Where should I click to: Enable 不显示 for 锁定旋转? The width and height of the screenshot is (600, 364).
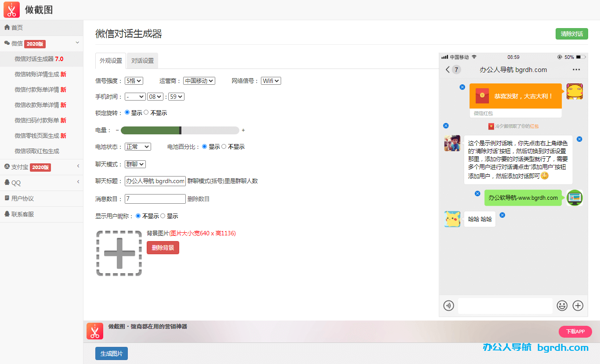(145, 112)
